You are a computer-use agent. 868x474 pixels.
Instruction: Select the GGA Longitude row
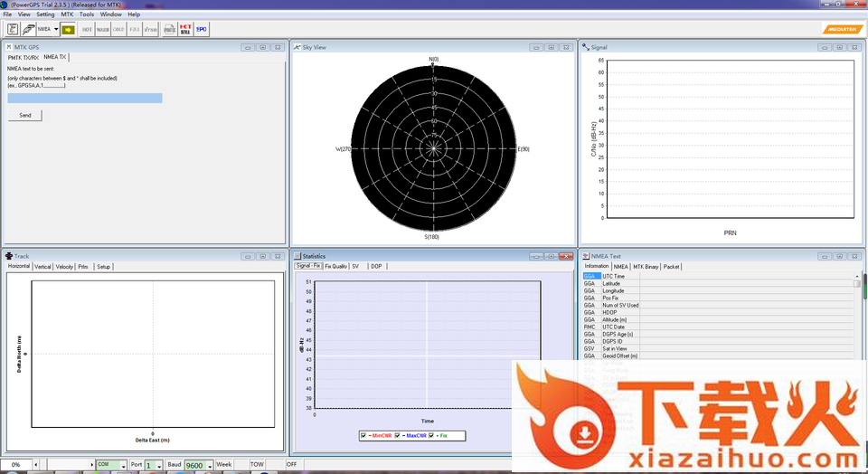(718, 290)
